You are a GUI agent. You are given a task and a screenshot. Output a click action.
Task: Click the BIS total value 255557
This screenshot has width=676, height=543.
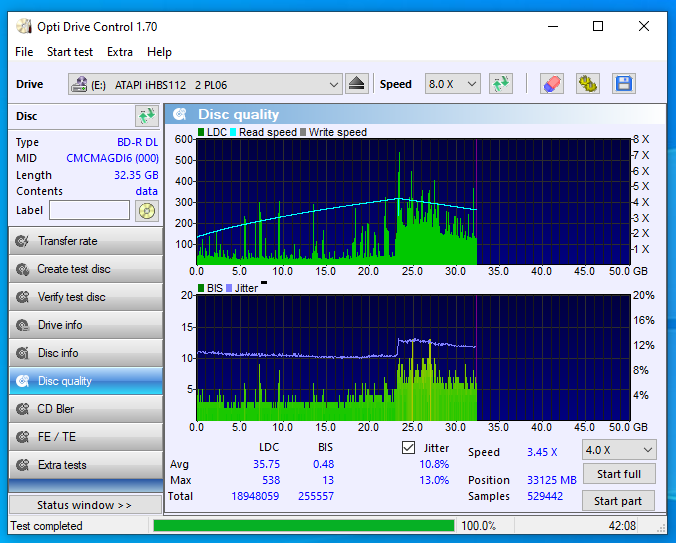(316, 496)
